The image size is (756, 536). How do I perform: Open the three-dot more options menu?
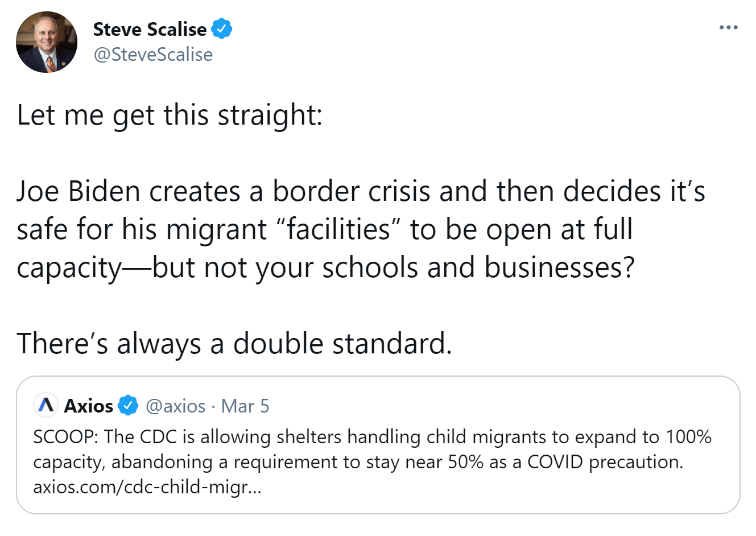point(728,27)
